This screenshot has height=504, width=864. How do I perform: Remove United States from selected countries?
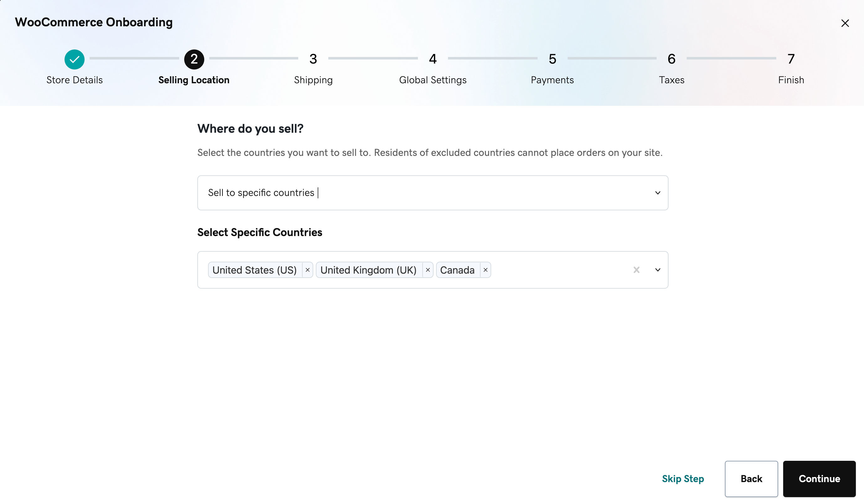[x=307, y=270]
